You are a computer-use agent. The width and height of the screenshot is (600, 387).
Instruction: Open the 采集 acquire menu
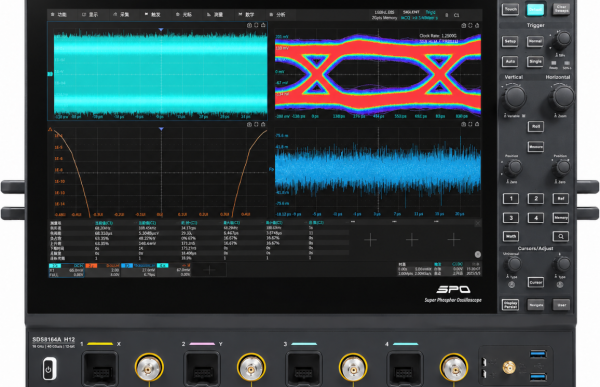pos(121,15)
